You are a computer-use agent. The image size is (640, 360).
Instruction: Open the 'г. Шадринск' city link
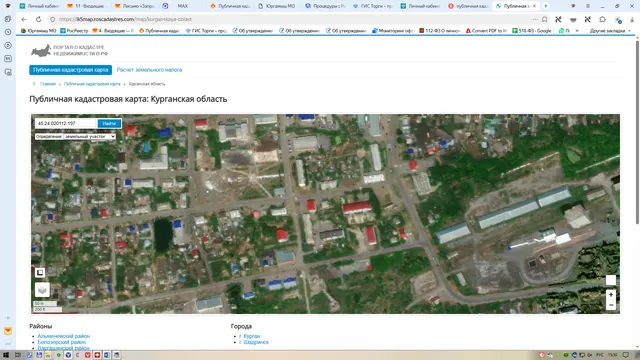254,342
